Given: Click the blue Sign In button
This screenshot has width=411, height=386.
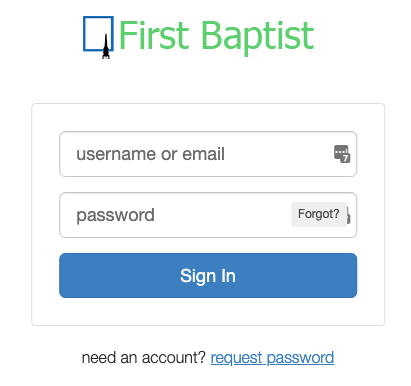Looking at the screenshot, I should pos(208,275).
